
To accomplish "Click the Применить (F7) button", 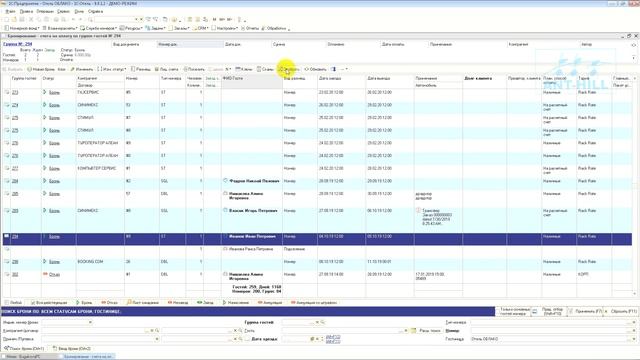I will pos(586,311).
